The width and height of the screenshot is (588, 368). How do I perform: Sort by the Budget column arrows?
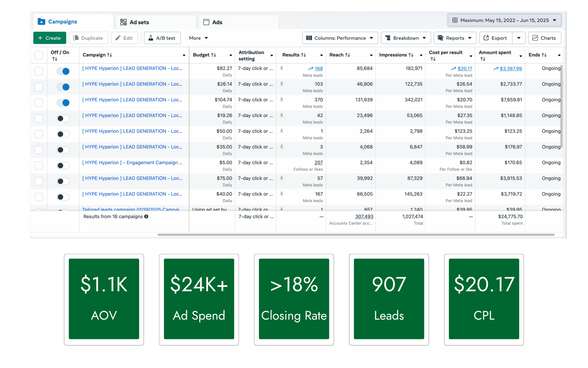(214, 55)
